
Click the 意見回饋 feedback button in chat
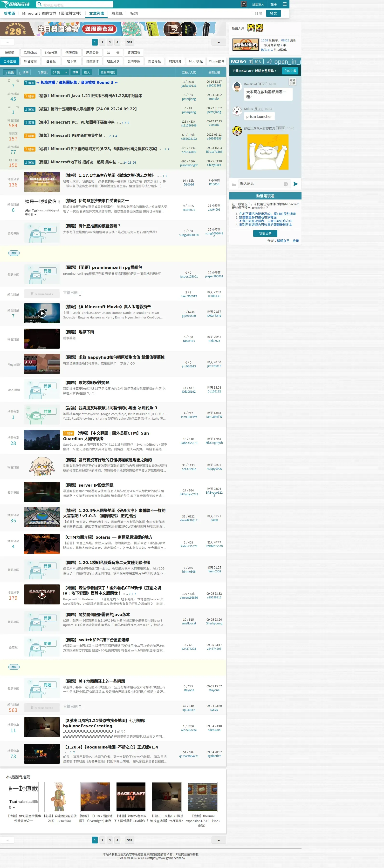pos(292,82)
